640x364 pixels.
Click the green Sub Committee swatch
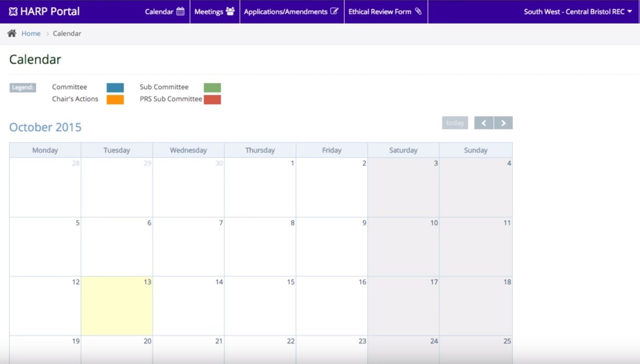coord(212,87)
